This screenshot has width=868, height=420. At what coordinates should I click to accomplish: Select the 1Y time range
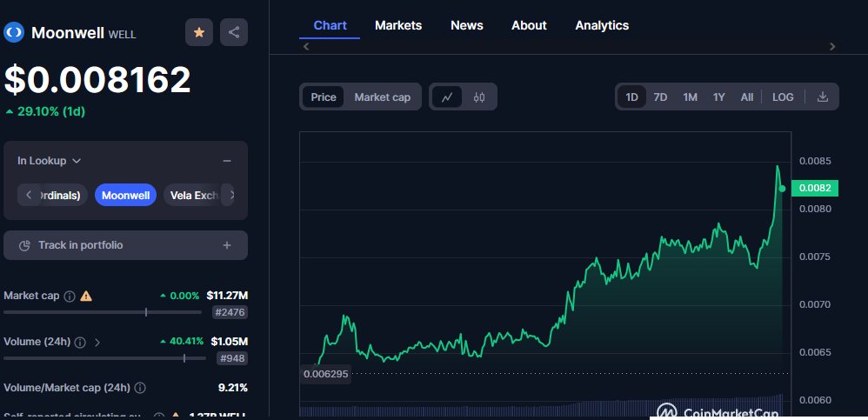718,97
